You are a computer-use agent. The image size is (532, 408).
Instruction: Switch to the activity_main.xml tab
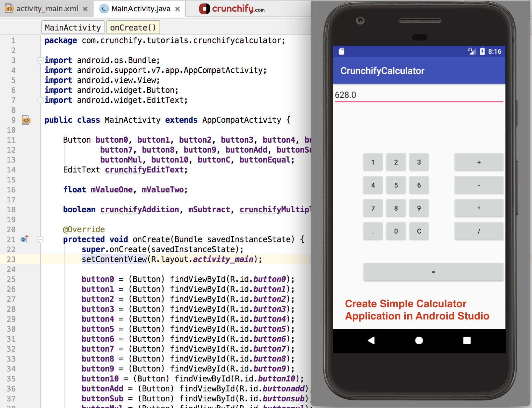[x=47, y=9]
